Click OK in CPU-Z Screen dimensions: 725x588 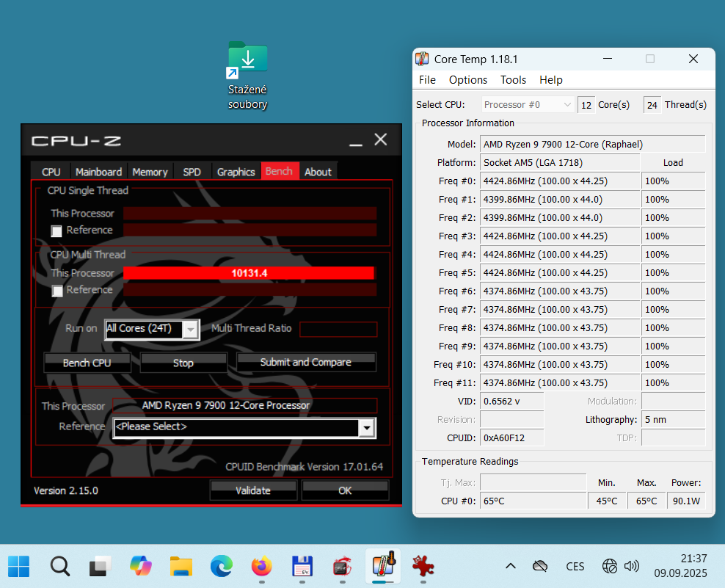click(345, 490)
